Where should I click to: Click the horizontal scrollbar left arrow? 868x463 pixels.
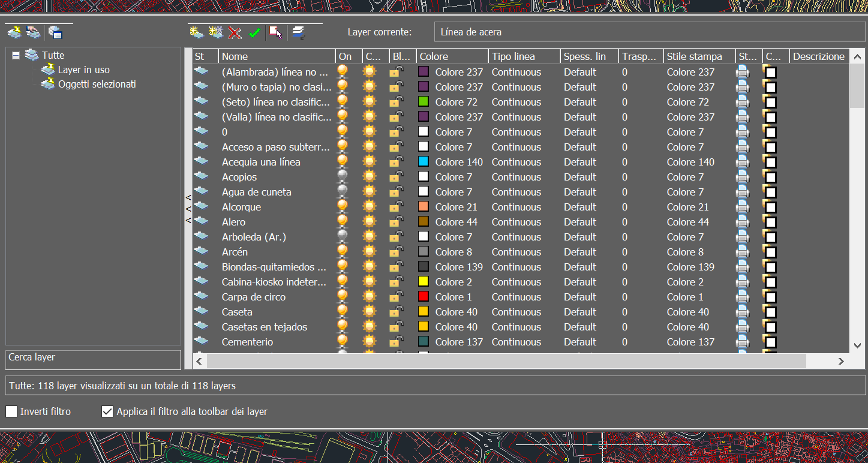(200, 361)
